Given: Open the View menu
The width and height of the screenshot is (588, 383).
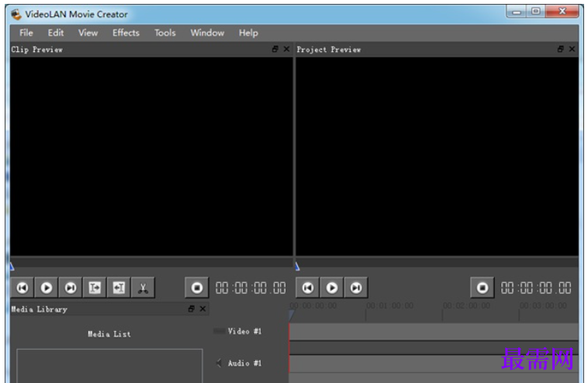Looking at the screenshot, I should pyautogui.click(x=88, y=33).
